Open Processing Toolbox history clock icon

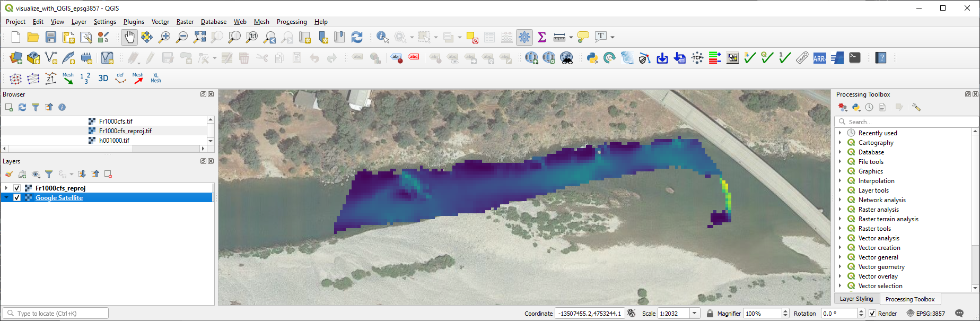pos(869,107)
